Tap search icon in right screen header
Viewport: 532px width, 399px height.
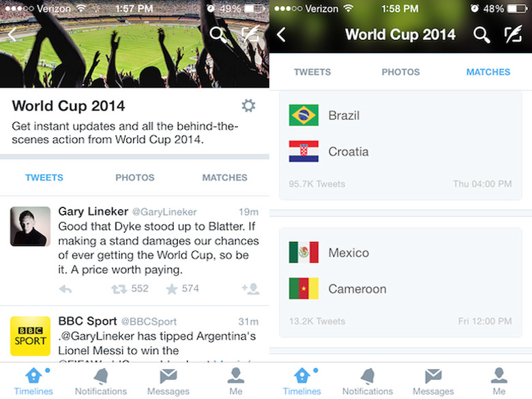click(x=482, y=35)
